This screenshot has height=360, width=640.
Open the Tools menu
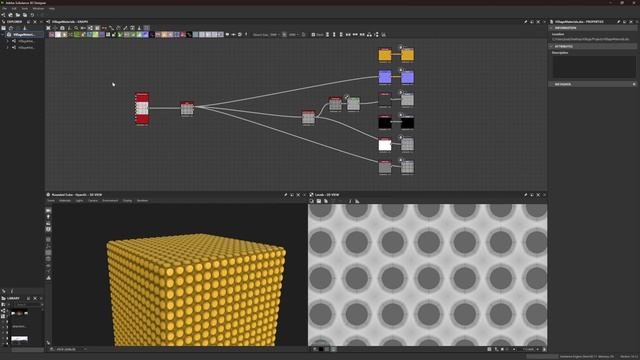(25, 9)
